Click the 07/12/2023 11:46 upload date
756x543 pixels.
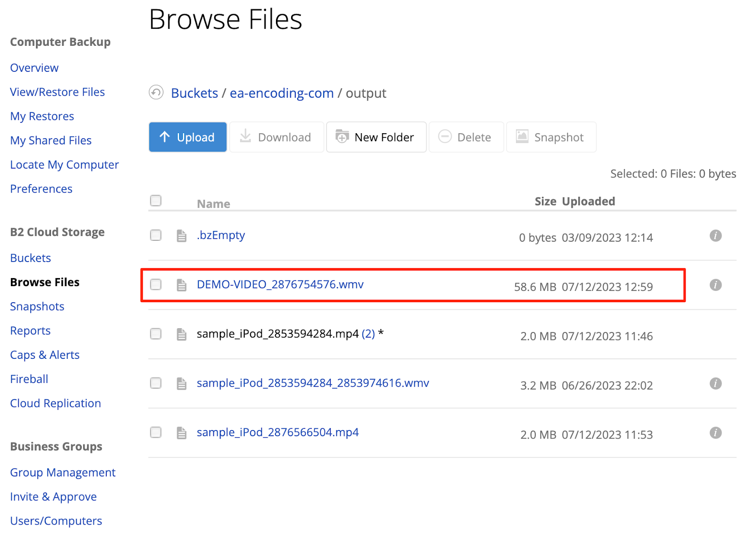[x=607, y=336]
